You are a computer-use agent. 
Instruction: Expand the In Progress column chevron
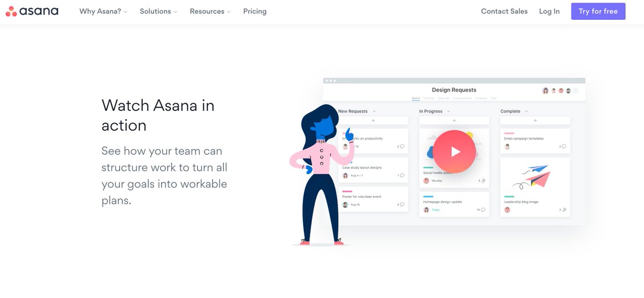coord(448,111)
